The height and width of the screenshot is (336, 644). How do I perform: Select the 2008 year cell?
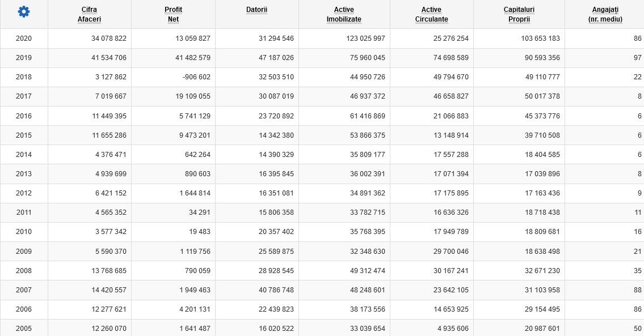[x=24, y=270]
